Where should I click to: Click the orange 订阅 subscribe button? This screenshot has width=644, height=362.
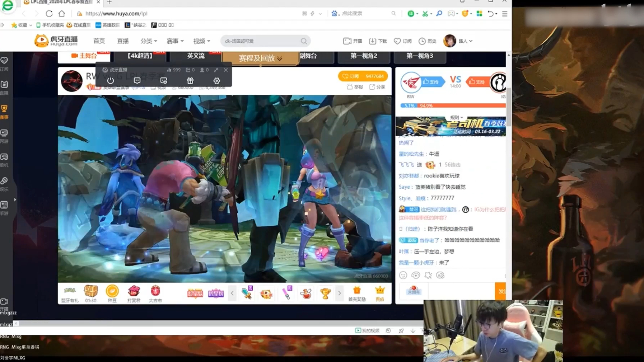tap(363, 76)
